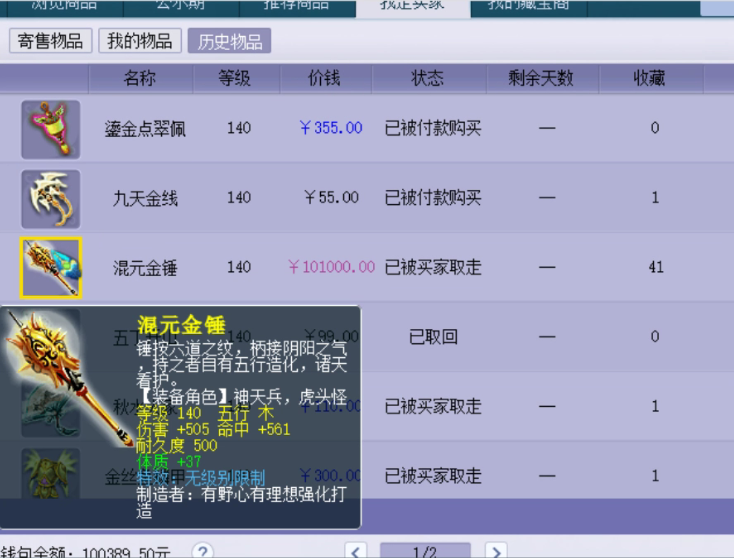The height and width of the screenshot is (558, 734).
Task: Sort by 收藏 column header
Action: [x=650, y=78]
